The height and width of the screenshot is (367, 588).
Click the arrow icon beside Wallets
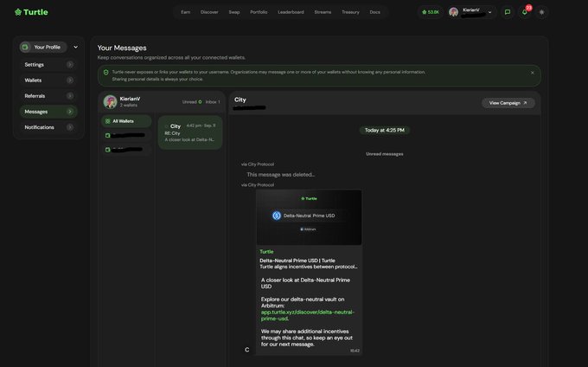click(x=70, y=80)
